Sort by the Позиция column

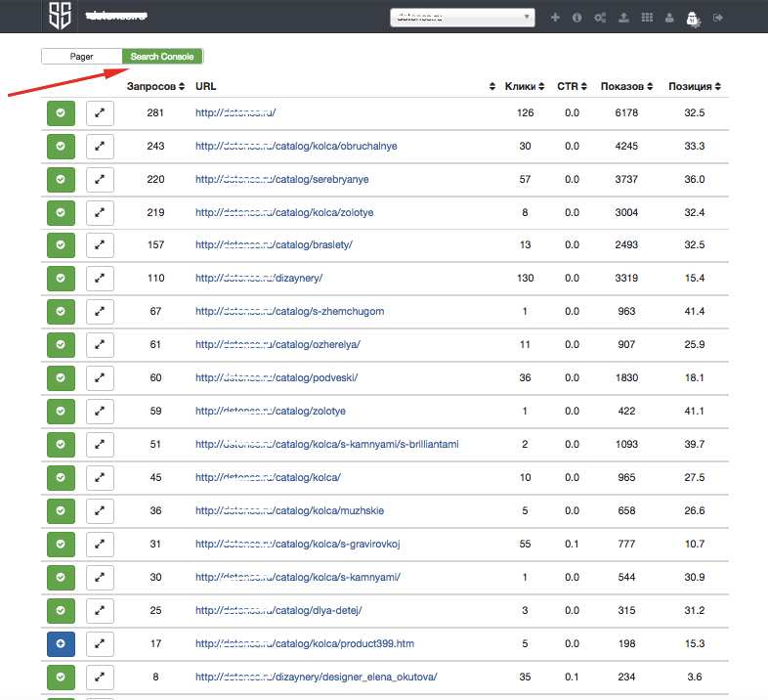click(695, 86)
